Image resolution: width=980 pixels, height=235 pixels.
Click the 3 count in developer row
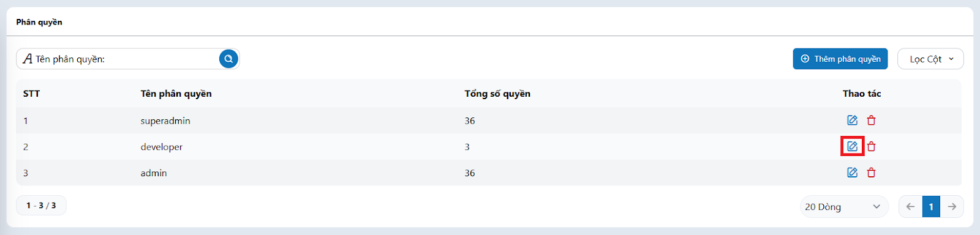[467, 147]
